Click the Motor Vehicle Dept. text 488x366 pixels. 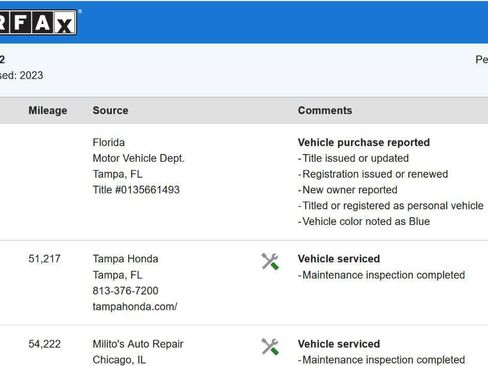coord(138,158)
